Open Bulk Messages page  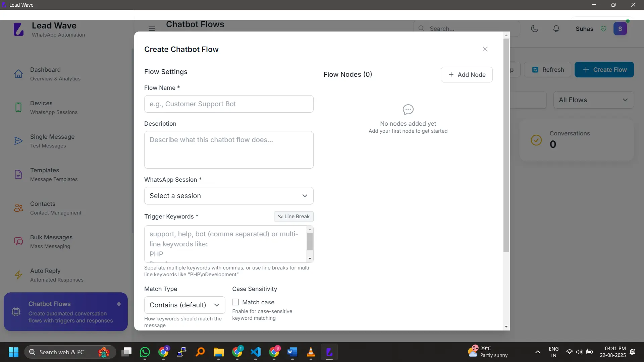[x=65, y=241]
